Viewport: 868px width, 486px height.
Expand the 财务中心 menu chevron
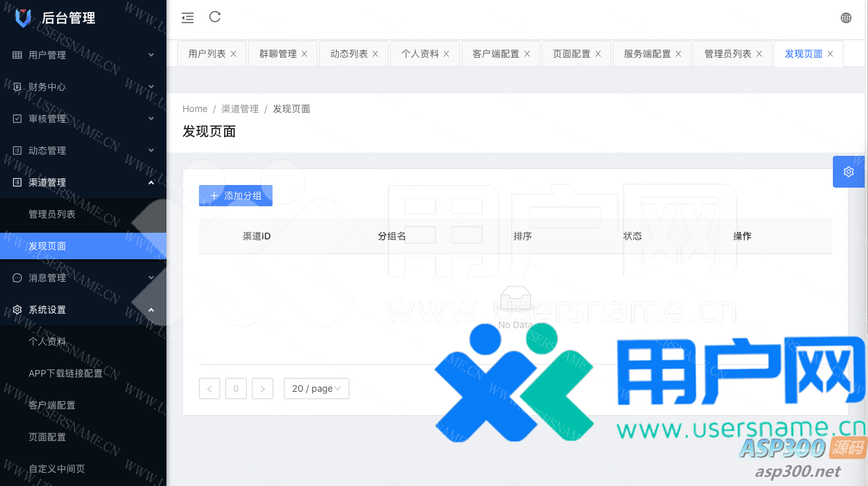[151, 87]
